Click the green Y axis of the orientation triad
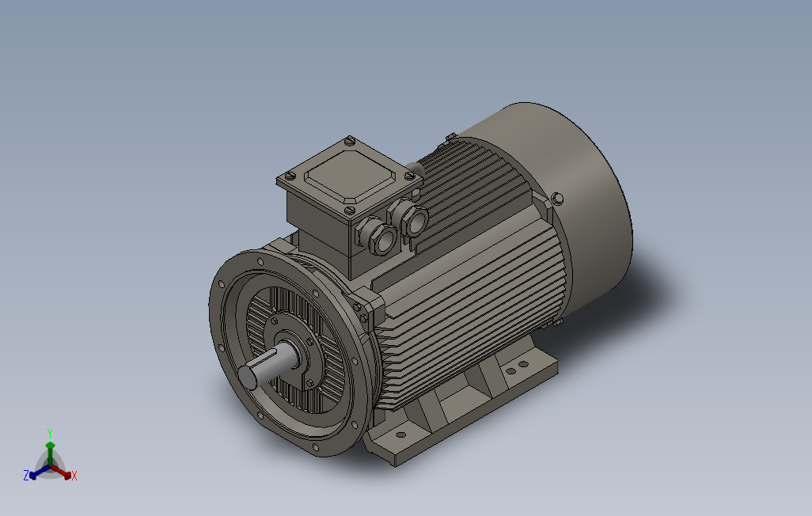Screen dimensions: 812x516 [x=50, y=452]
